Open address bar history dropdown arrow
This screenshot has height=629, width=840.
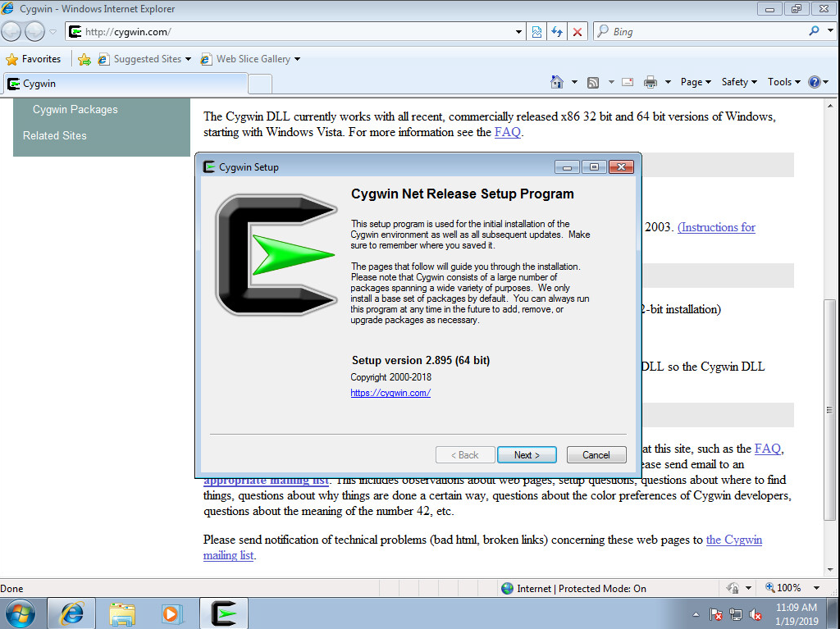tap(518, 32)
